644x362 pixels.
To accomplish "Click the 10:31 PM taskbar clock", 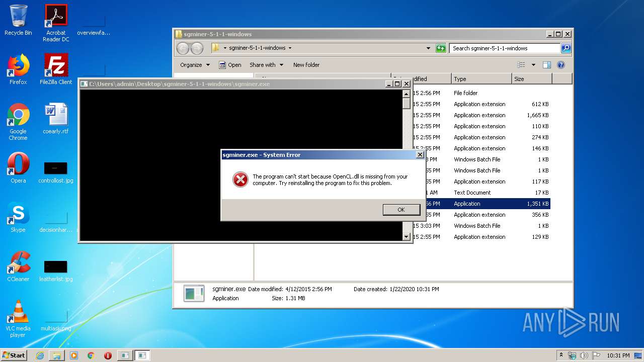I will tap(618, 355).
